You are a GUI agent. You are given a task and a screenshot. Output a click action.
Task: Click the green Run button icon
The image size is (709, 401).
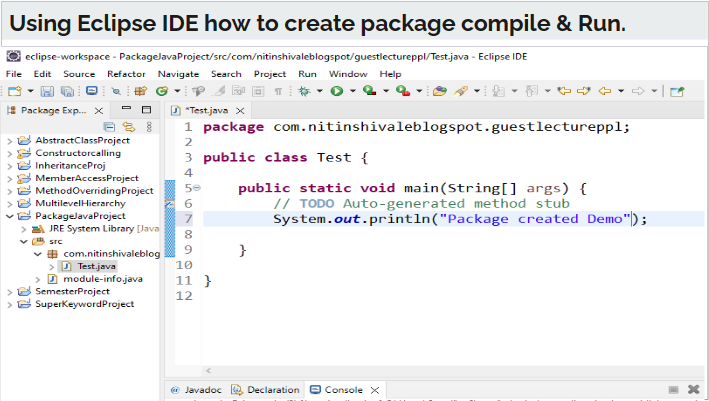click(x=336, y=91)
